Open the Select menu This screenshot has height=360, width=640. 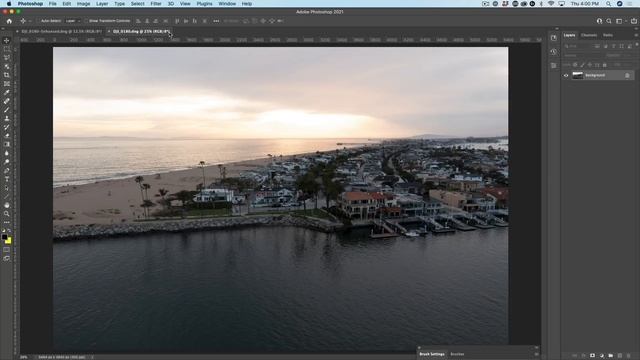(x=138, y=4)
